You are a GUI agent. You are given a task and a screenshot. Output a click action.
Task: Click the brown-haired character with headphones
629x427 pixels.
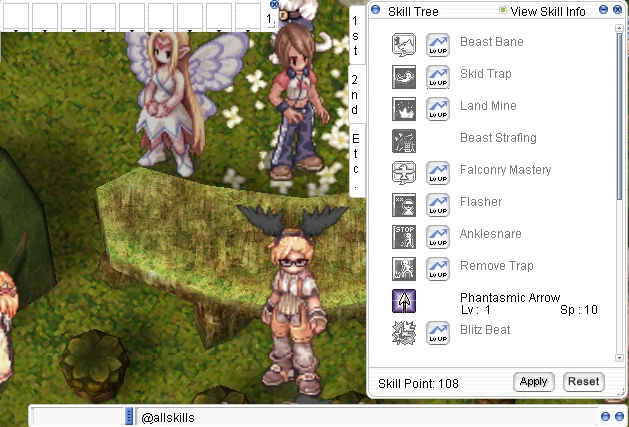298,104
